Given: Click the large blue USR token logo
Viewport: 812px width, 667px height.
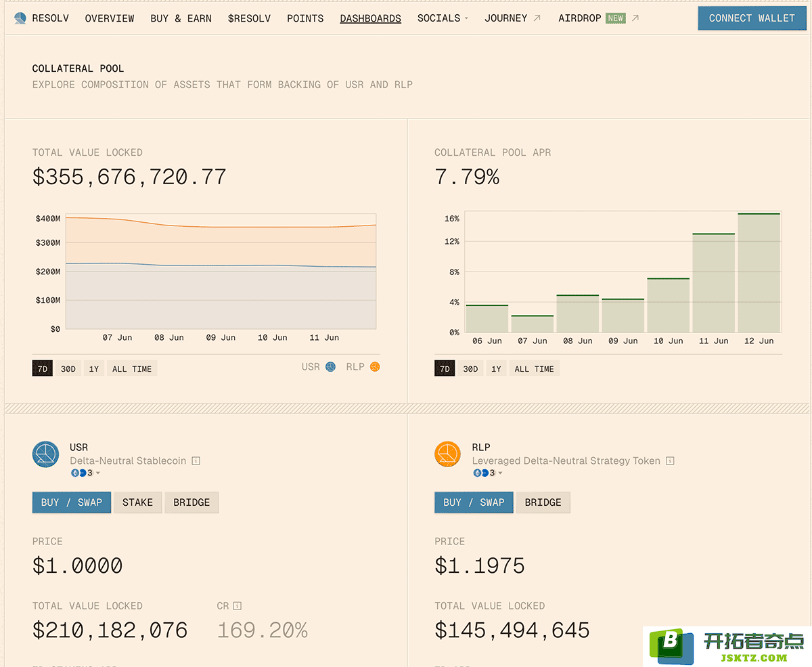Looking at the screenshot, I should (x=46, y=454).
